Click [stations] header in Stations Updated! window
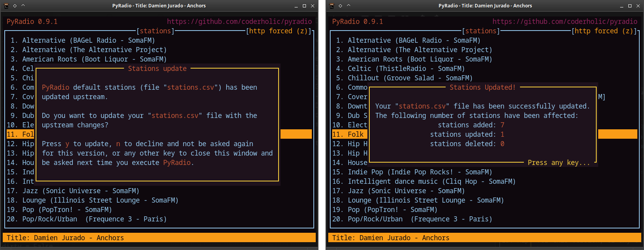 [481, 31]
